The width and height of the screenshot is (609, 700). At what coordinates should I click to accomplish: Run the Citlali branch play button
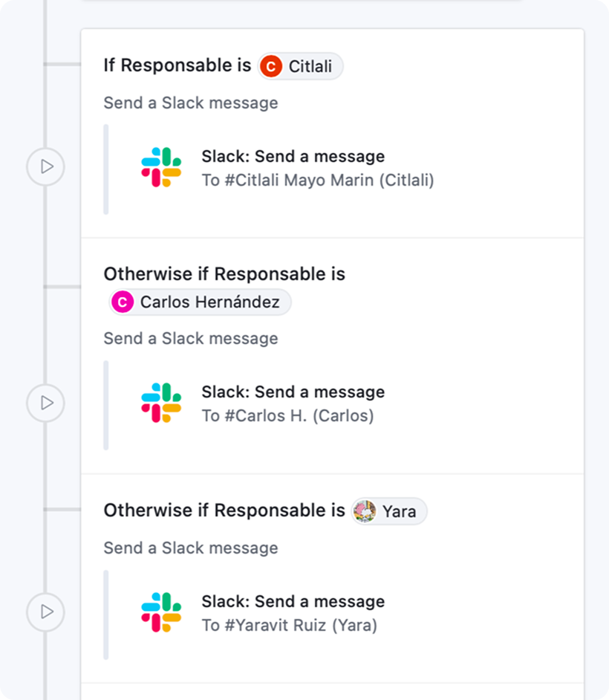pos(46,166)
